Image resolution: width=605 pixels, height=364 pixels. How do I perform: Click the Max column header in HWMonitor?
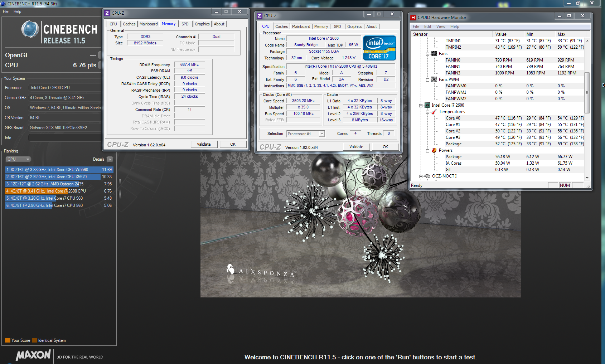[x=570, y=34]
